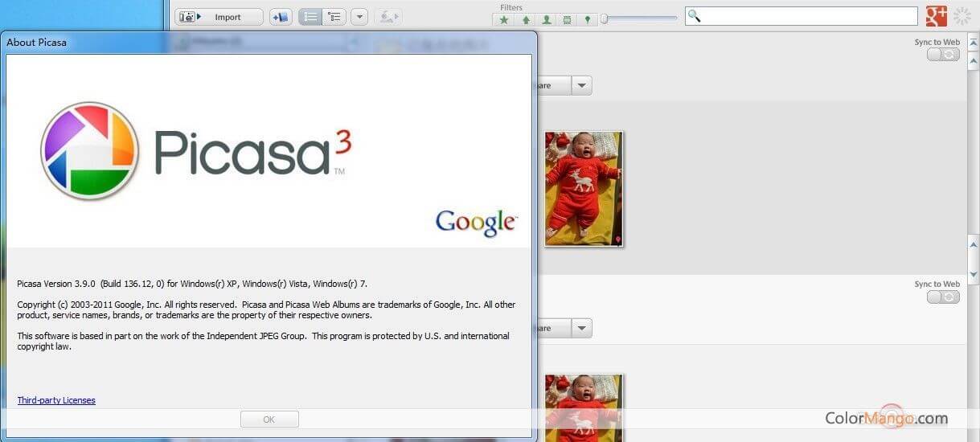Select the baby photo thumbnail in the first album

point(583,189)
